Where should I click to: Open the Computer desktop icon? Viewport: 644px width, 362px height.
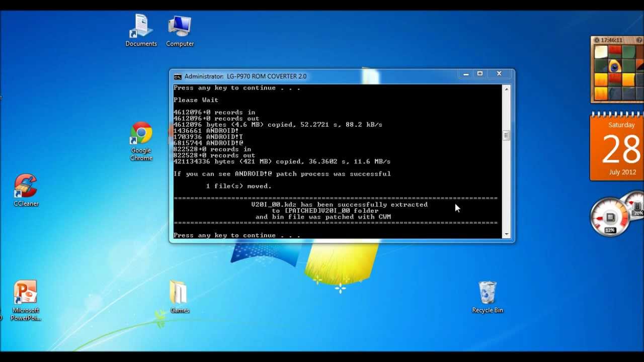point(180,30)
